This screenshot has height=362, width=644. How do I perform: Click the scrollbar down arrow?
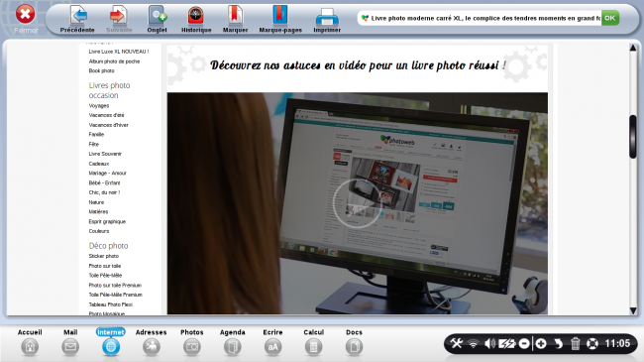[x=633, y=310]
